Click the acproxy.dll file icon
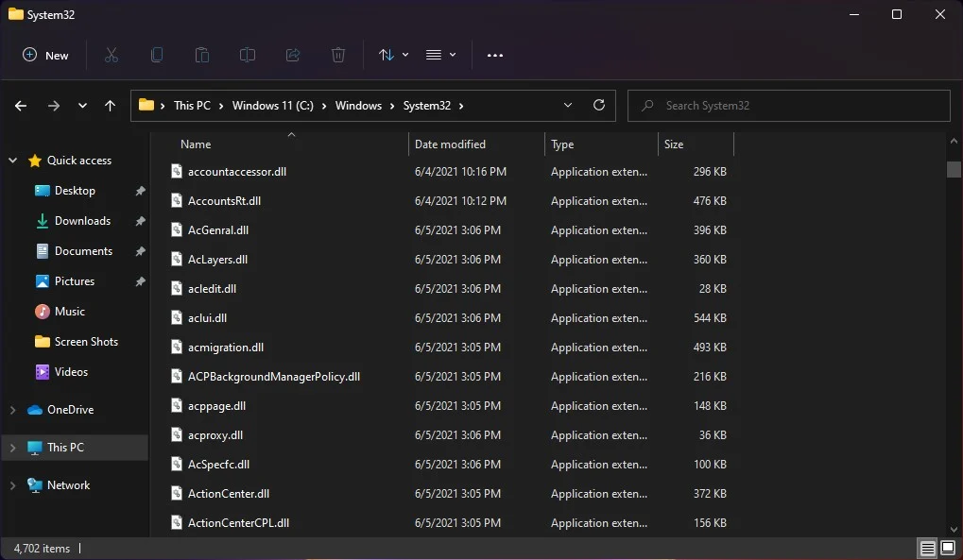Image resolution: width=963 pixels, height=560 pixels. (177, 434)
